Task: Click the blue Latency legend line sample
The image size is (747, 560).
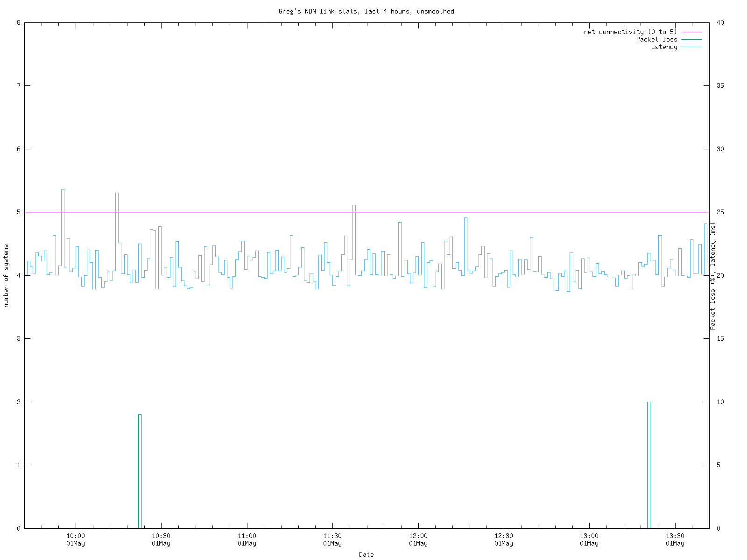Action: 691,47
